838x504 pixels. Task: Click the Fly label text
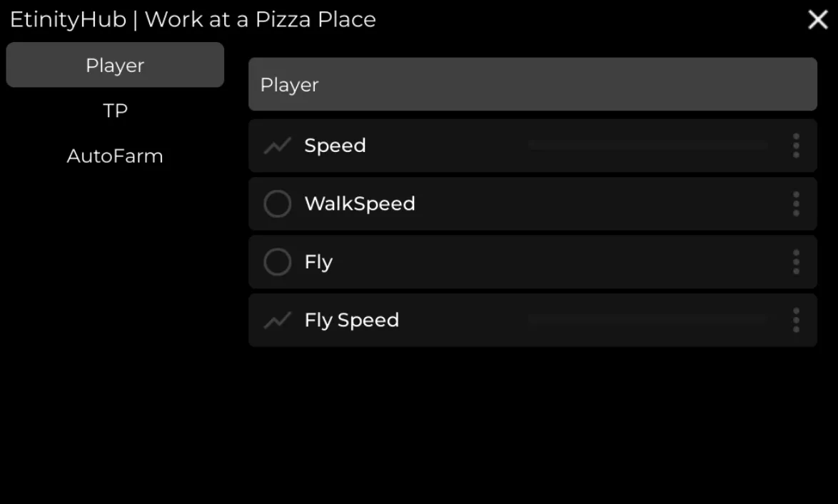318,262
